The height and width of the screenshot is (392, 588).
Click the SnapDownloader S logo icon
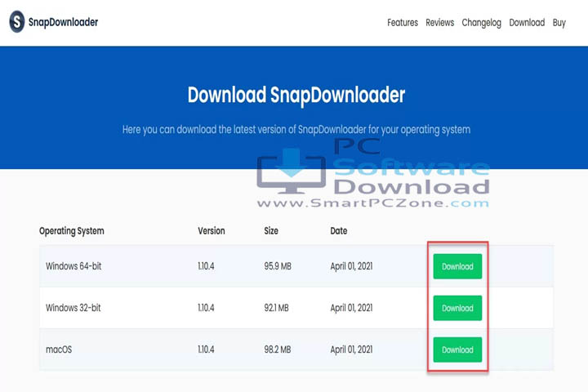(x=17, y=22)
